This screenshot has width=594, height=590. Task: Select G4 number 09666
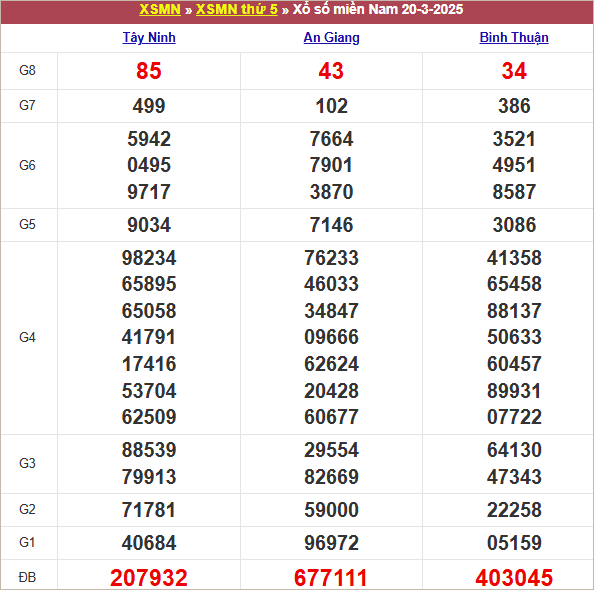(x=331, y=337)
